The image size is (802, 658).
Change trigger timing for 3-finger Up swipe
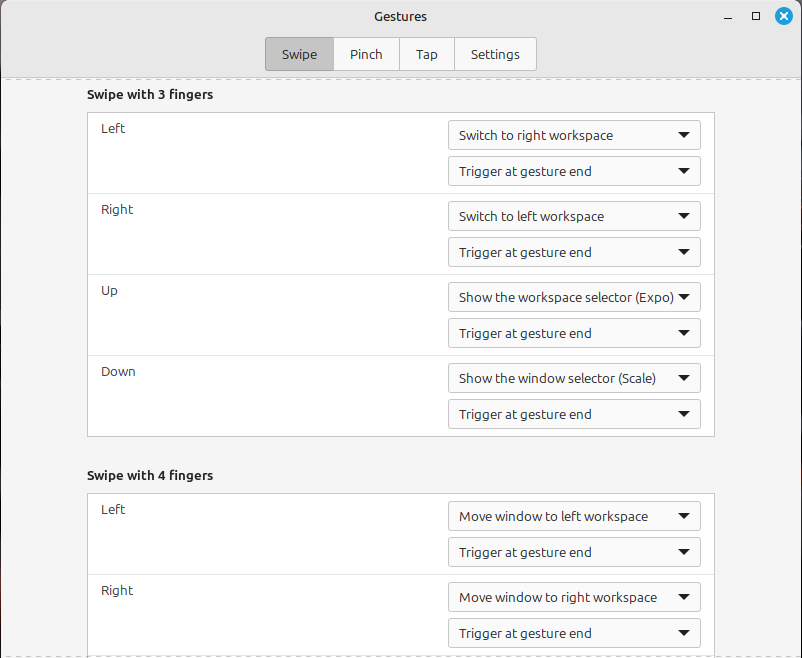574,333
